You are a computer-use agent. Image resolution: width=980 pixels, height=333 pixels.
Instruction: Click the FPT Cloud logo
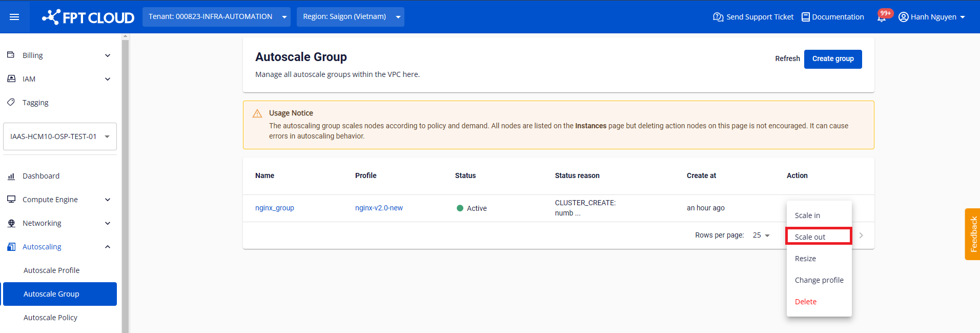point(88,17)
